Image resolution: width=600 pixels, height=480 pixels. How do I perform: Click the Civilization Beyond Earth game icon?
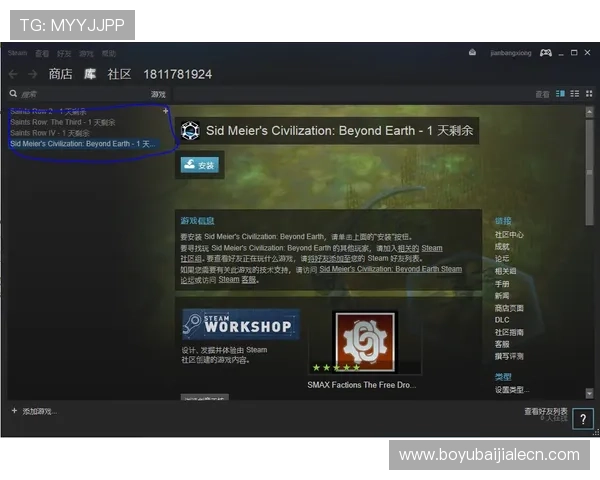(x=191, y=130)
